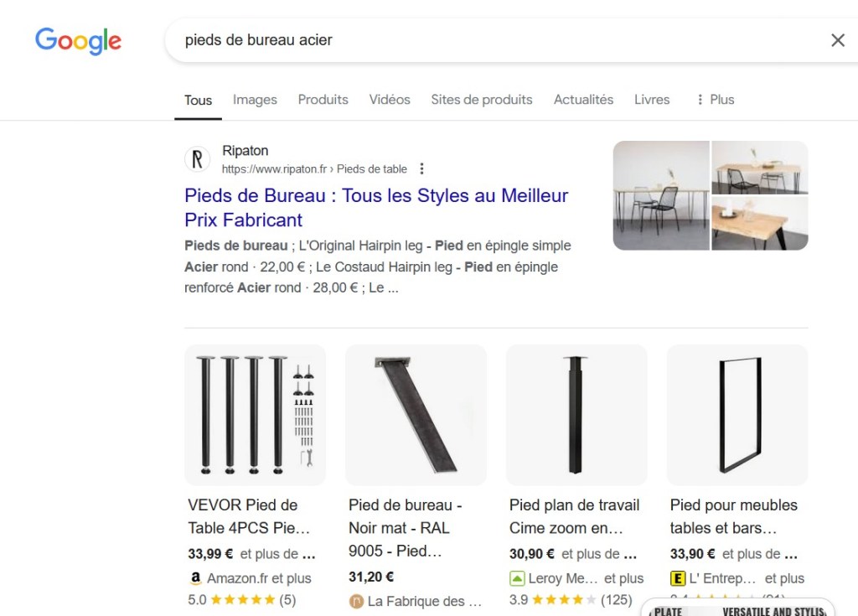Click the Google logo

pos(78,40)
